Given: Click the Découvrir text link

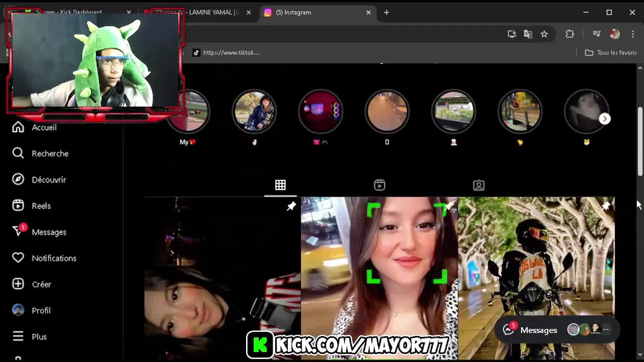Looking at the screenshot, I should click(49, 179).
